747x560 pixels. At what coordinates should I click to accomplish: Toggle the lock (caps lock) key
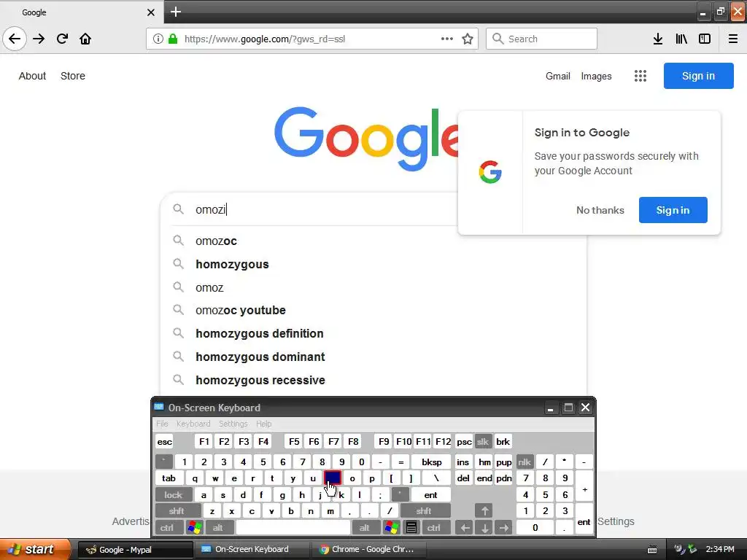point(174,495)
